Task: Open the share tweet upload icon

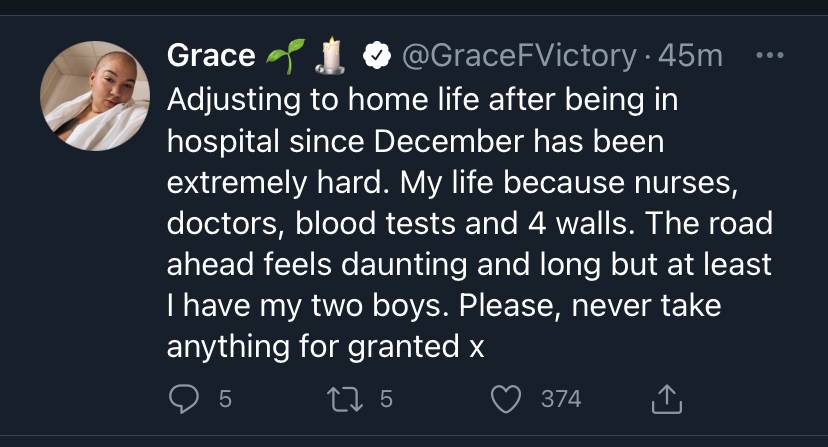Action: pyautogui.click(x=666, y=399)
